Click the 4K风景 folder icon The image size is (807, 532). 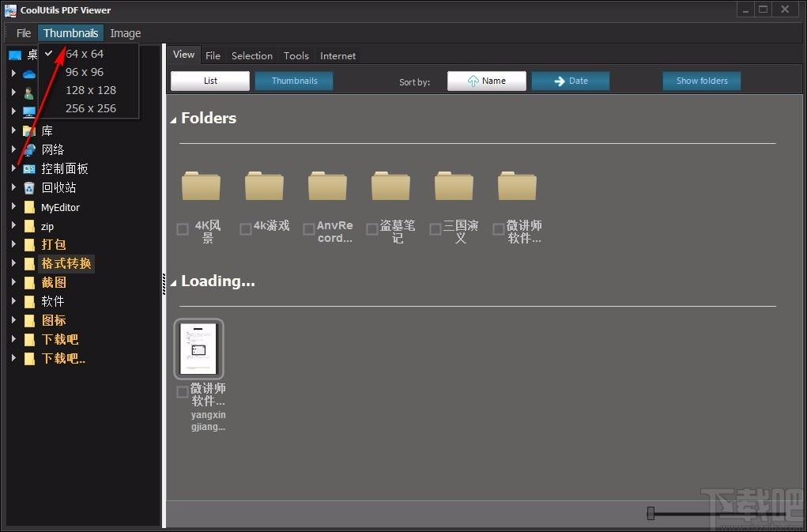pos(201,186)
